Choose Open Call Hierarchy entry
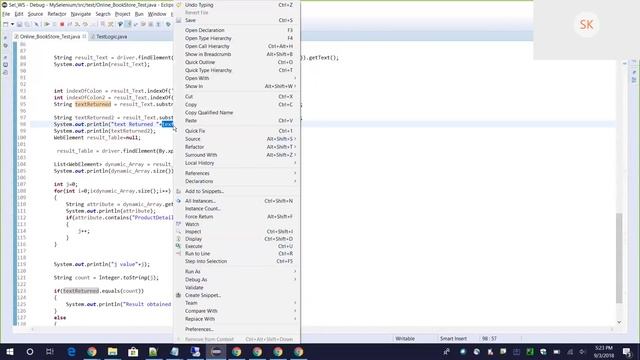This screenshot has width=640, height=360. tap(237, 46)
